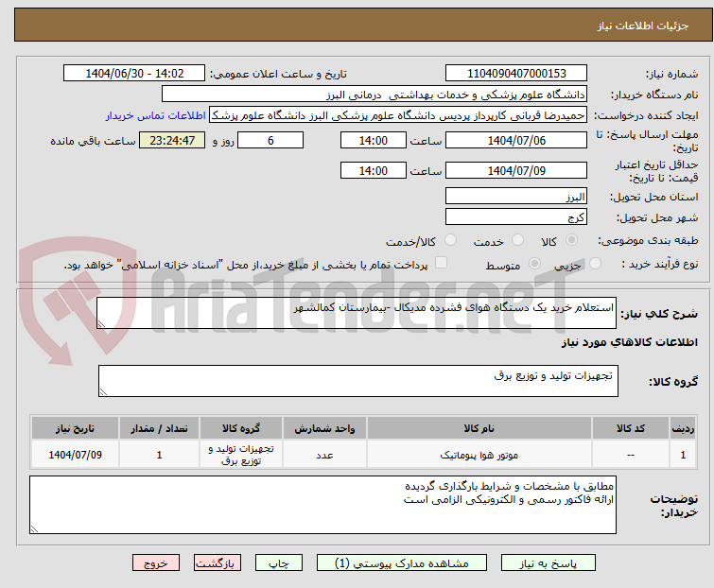Toggle the 'اسناد خزانه اسلامی' payment checkbox
The height and width of the screenshot is (588, 714).
point(441,265)
